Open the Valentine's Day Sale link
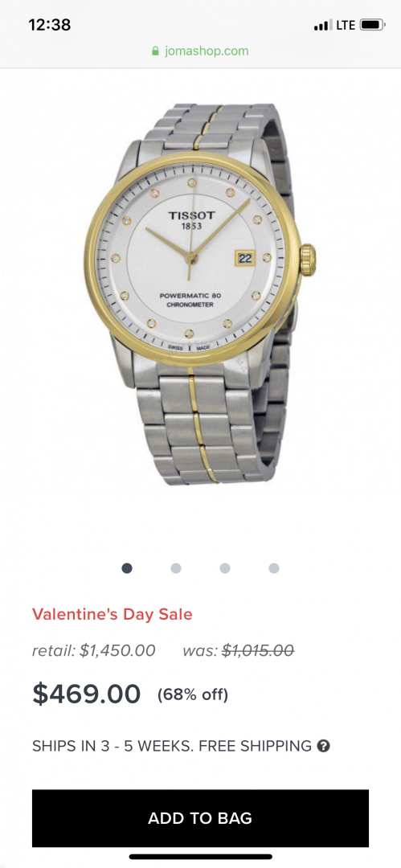This screenshot has height=868, width=401. tap(113, 615)
